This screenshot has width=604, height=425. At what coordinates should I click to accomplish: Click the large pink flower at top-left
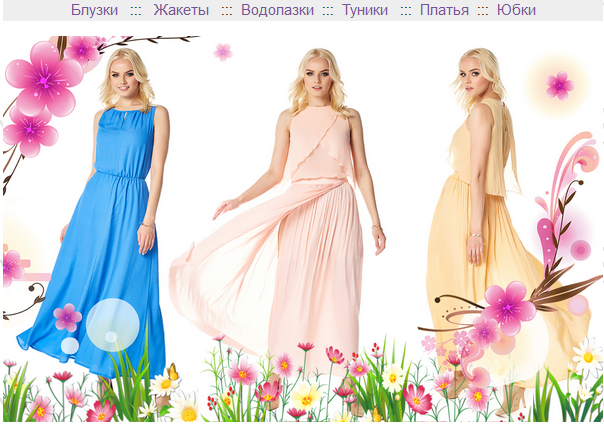pos(44,79)
